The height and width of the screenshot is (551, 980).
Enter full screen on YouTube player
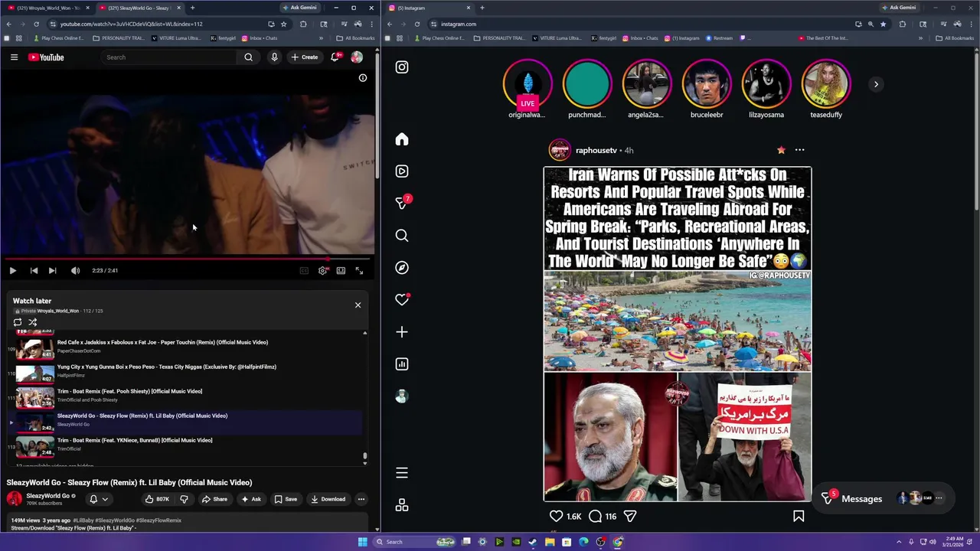tap(359, 270)
